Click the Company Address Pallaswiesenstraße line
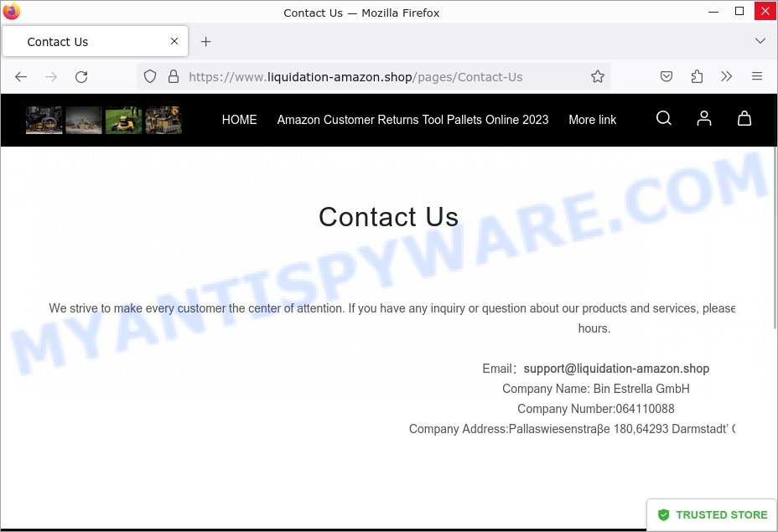Viewport: 778px width, 532px height. pos(572,429)
